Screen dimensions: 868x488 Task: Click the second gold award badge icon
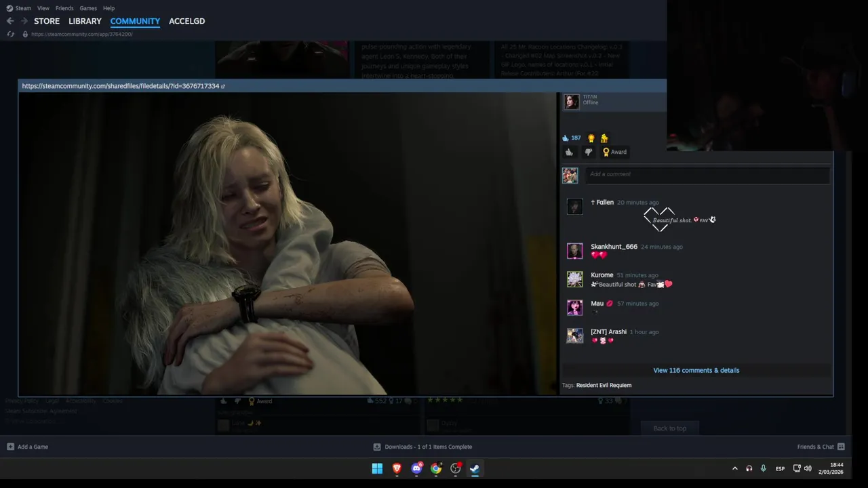click(604, 138)
